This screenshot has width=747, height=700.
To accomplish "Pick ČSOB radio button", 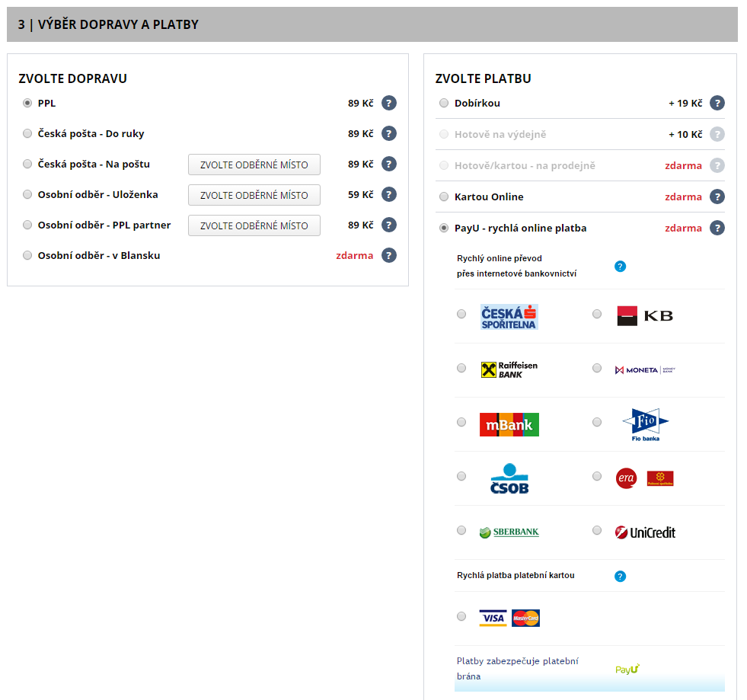I will pyautogui.click(x=461, y=476).
